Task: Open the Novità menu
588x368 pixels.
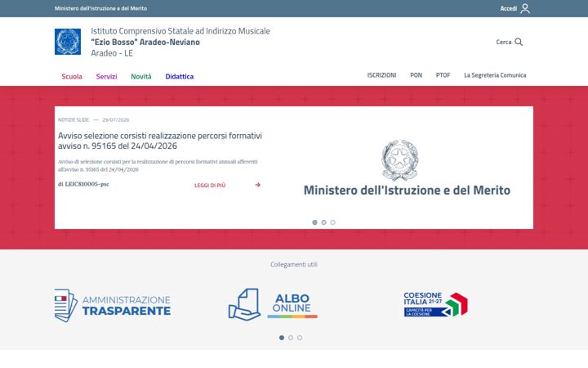Action: pos(141,76)
